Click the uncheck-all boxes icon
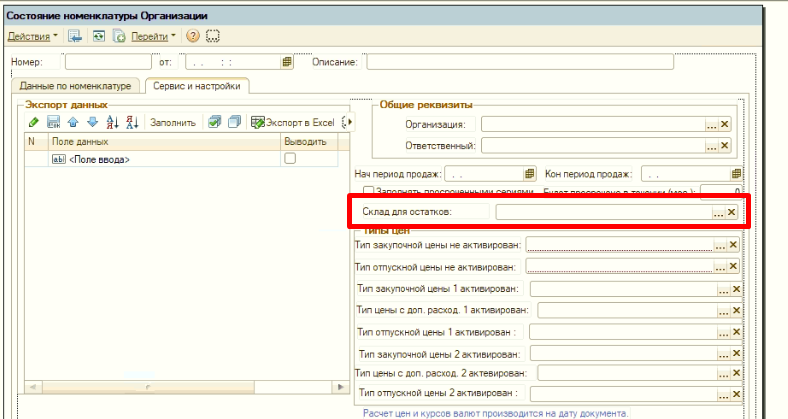 tap(234, 122)
